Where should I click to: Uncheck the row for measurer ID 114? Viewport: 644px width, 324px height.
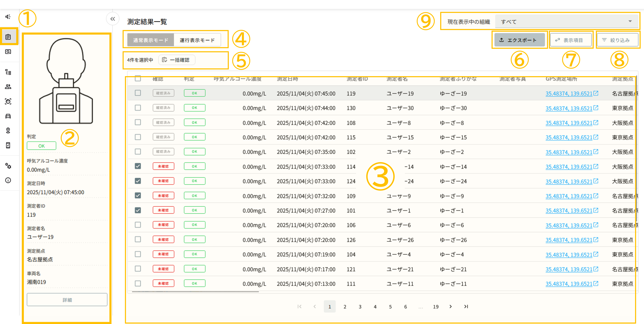[x=138, y=166]
